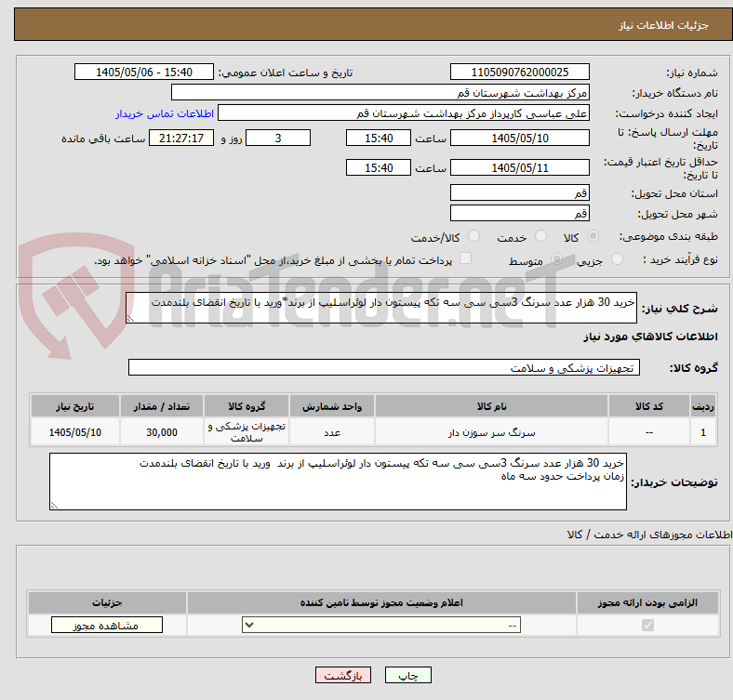Click the resize grip of buyer notes textarea
733x700 pixels.
tap(54, 506)
